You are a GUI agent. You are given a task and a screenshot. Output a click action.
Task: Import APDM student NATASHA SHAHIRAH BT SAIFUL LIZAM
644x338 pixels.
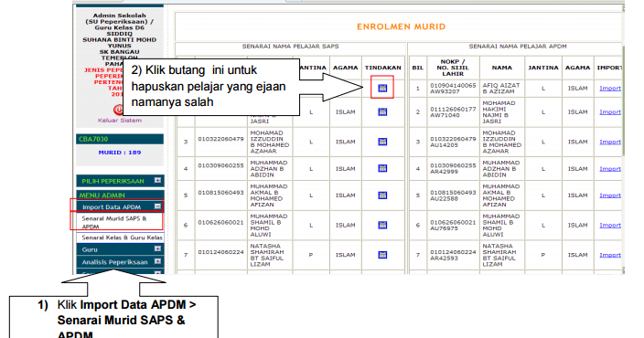[x=610, y=255]
